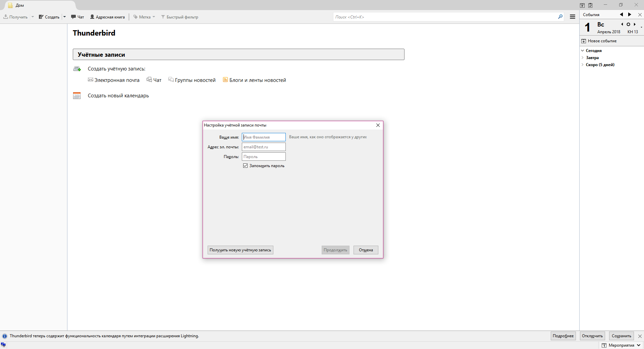Click the Отмена button

point(366,250)
